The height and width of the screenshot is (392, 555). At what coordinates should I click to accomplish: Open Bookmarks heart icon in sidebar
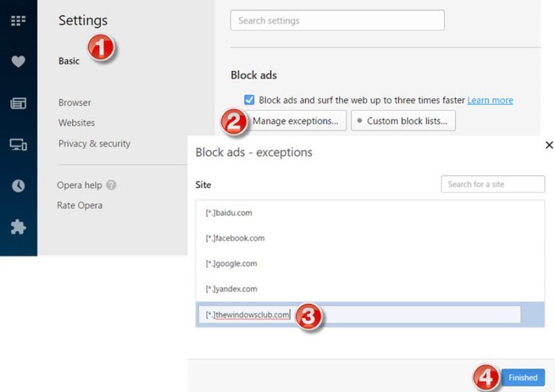click(18, 62)
